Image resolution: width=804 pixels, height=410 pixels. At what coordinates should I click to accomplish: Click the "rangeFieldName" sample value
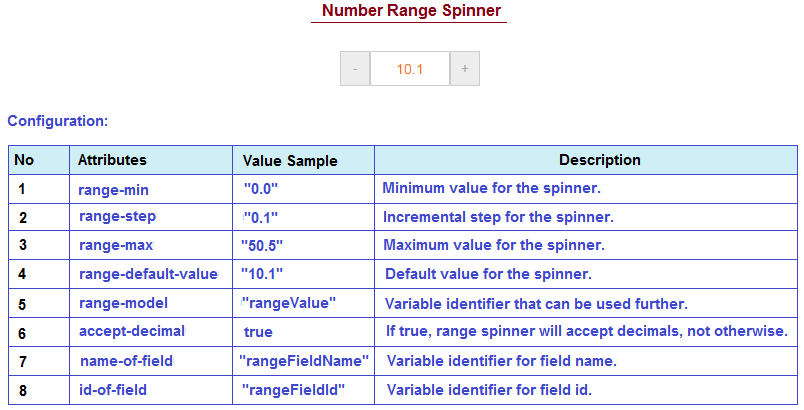304,361
